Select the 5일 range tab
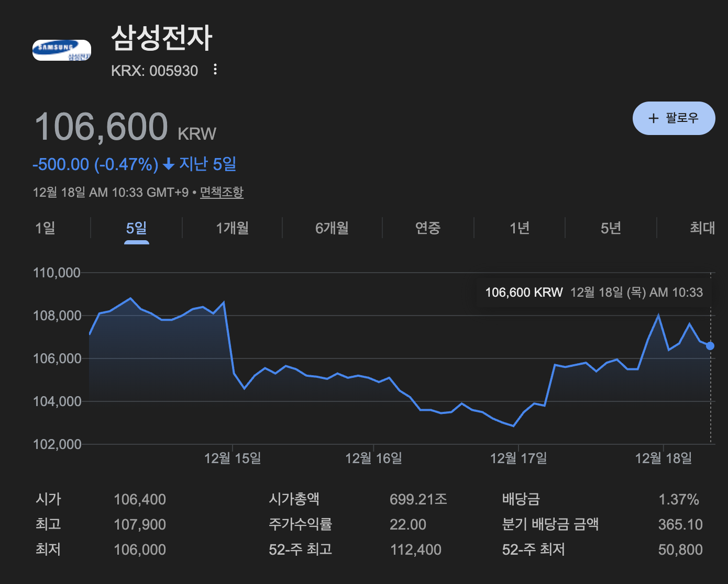The width and height of the screenshot is (728, 584). click(x=136, y=228)
